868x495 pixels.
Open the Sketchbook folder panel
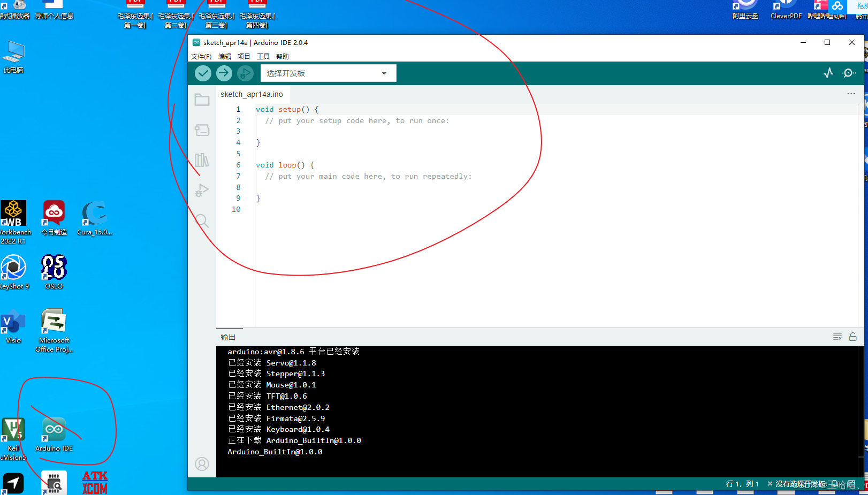coord(202,100)
